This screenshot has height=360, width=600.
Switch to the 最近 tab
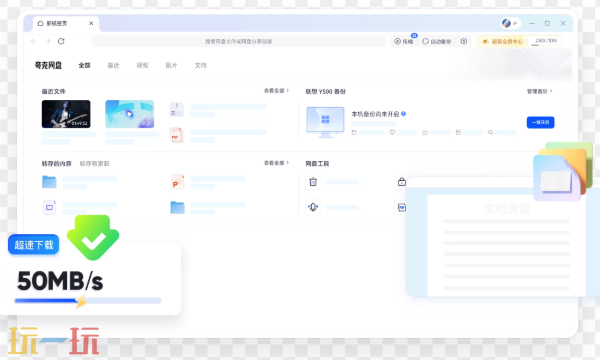(113, 65)
